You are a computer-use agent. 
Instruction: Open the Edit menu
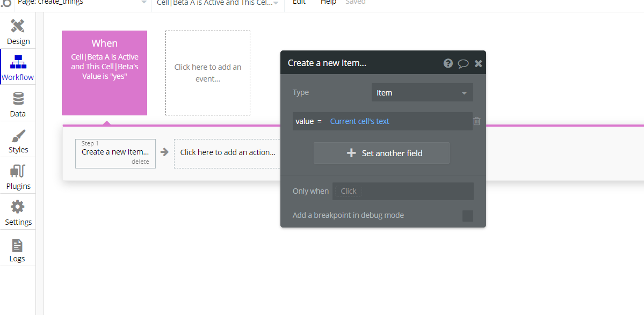[x=299, y=3]
